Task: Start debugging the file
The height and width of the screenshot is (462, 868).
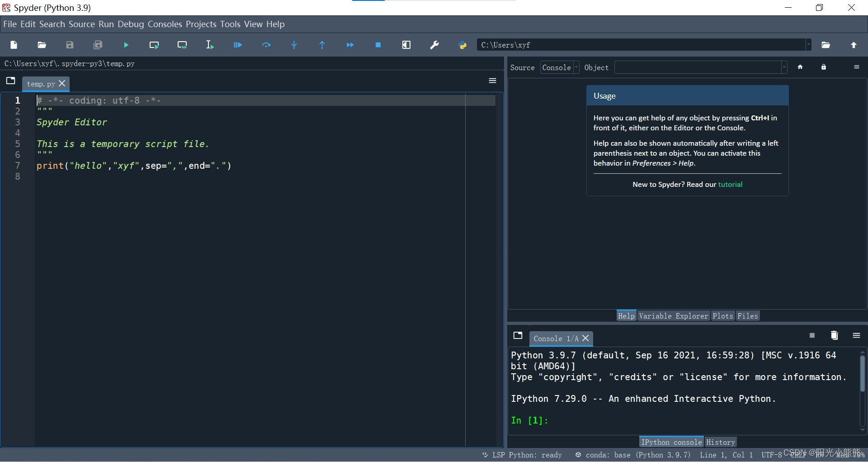Action: click(x=238, y=45)
